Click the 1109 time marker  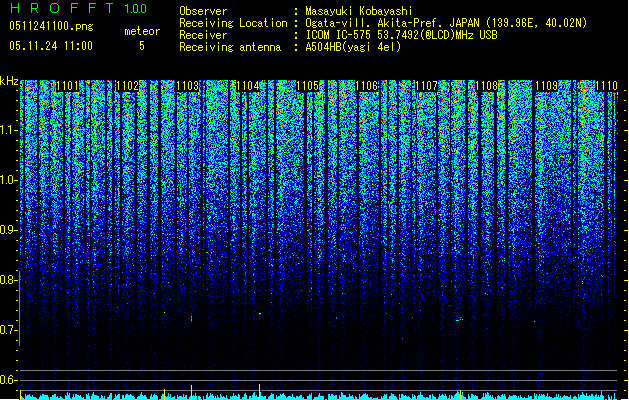tap(547, 86)
